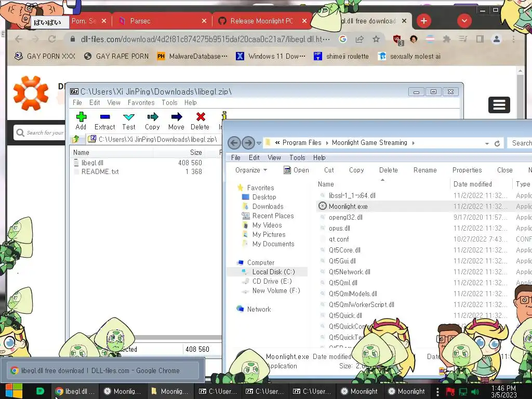Expand the Moonlight Game Streaming breadcrumb arrow
532x399 pixels.
tap(413, 143)
